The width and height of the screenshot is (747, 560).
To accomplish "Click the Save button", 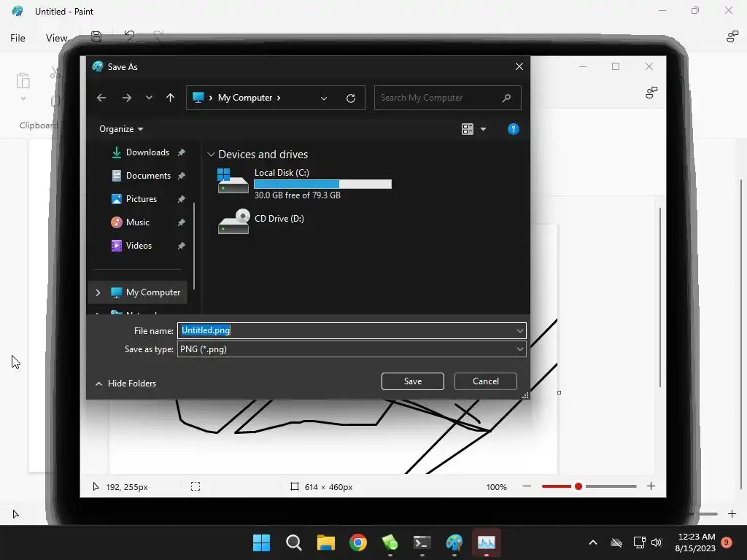I will coord(413,381).
